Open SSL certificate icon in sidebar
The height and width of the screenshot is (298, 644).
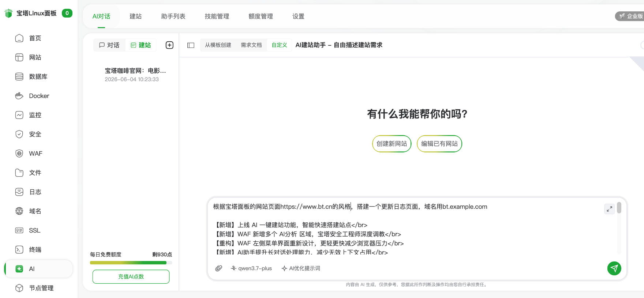tap(19, 230)
